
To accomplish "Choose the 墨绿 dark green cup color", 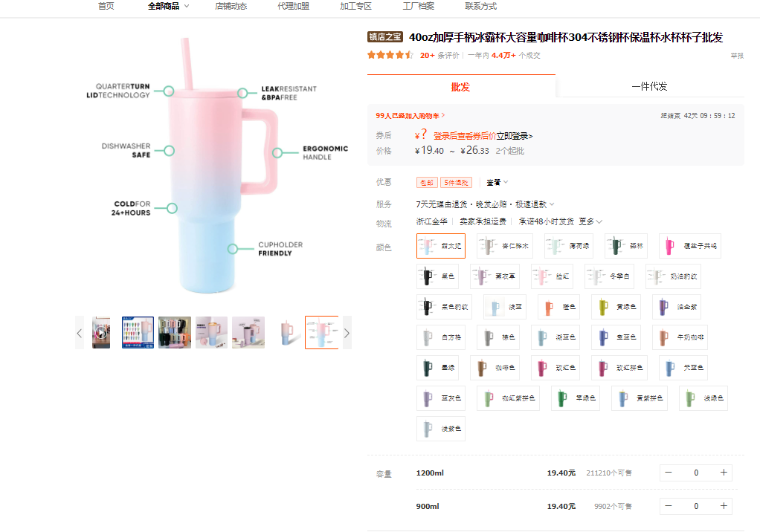I will (437, 367).
